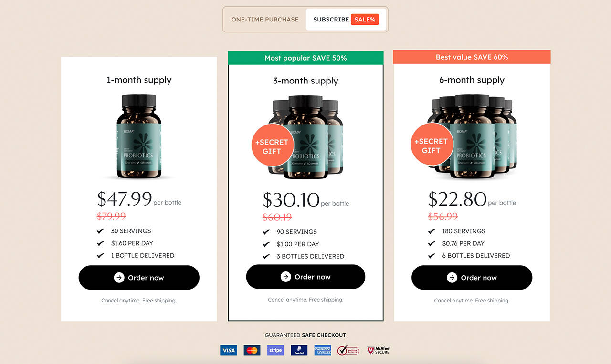Click the McAfee Secure badge
611x364 pixels.
[379, 350]
